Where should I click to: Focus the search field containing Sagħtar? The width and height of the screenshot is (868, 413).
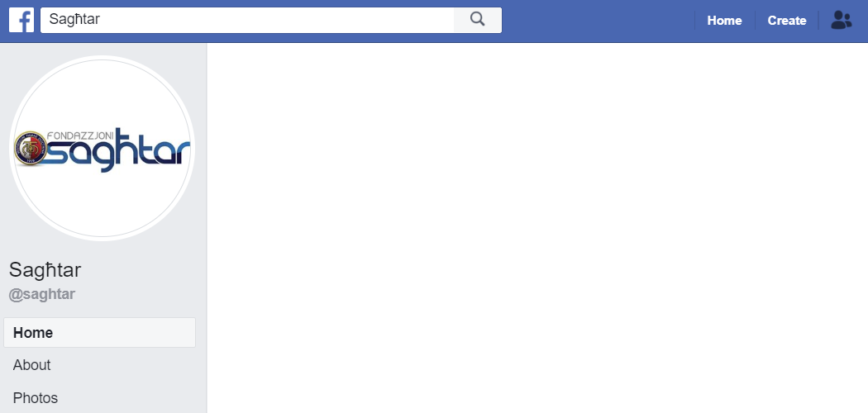coord(247,20)
